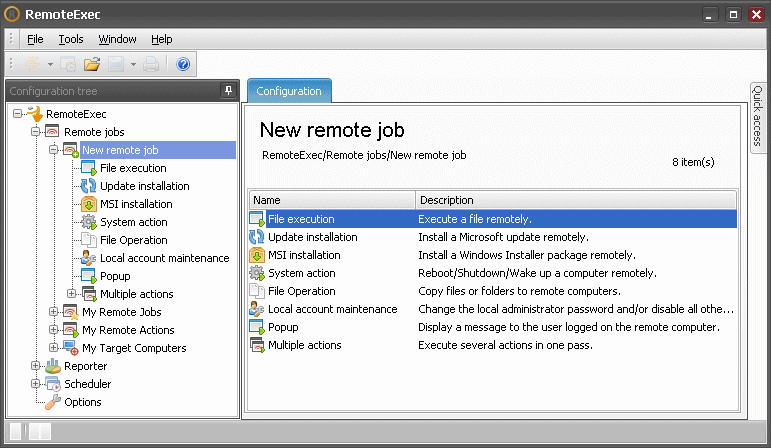Switch to the Configuration tab
Screen dimensions: 771x448
coord(289,91)
